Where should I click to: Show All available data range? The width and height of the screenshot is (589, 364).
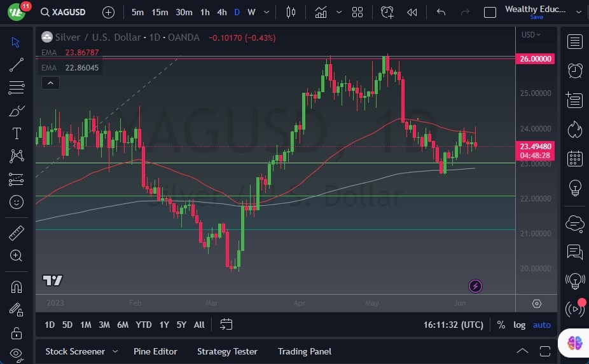[199, 325]
